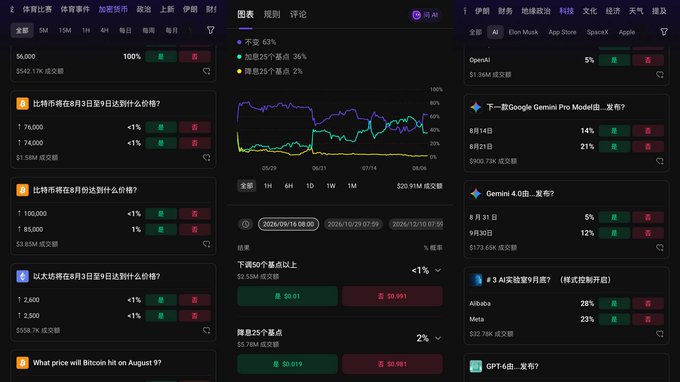Select the 2026/12/10 date chip
This screenshot has height=382, width=680.
(416, 224)
